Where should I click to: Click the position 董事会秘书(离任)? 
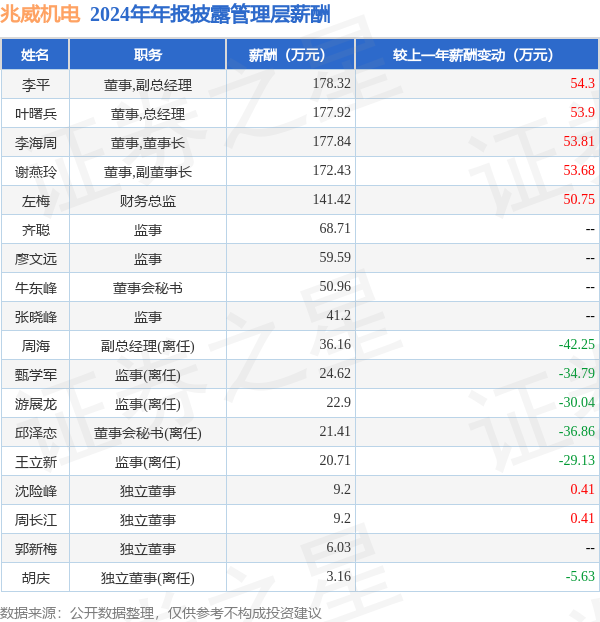[148, 433]
